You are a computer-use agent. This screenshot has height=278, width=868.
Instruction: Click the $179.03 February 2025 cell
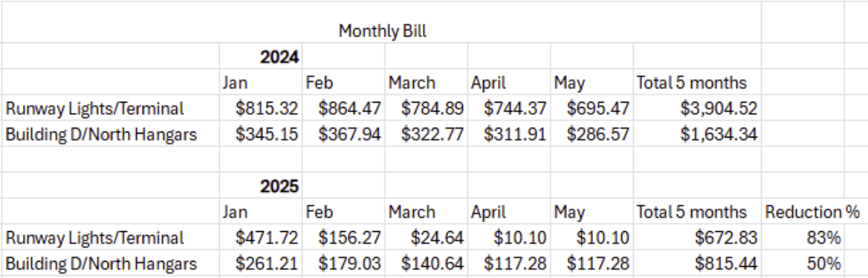(343, 263)
